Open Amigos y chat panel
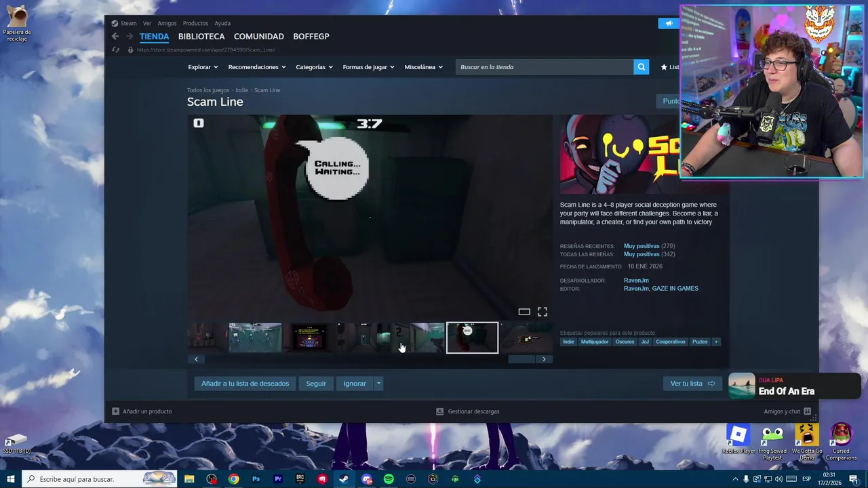 tap(787, 411)
